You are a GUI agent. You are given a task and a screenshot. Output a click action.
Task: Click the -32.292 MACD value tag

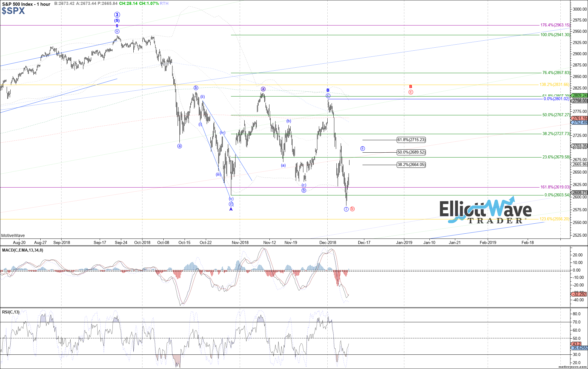tap(579, 294)
